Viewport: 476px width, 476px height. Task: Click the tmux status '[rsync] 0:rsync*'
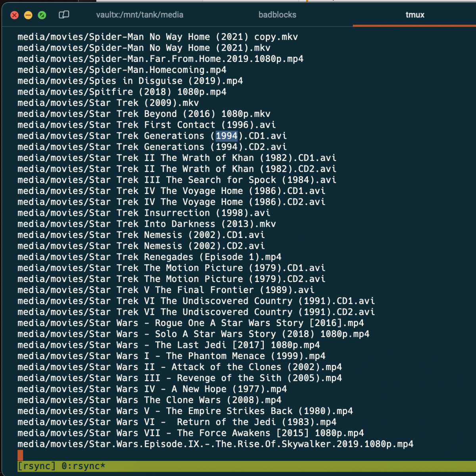tap(61, 466)
